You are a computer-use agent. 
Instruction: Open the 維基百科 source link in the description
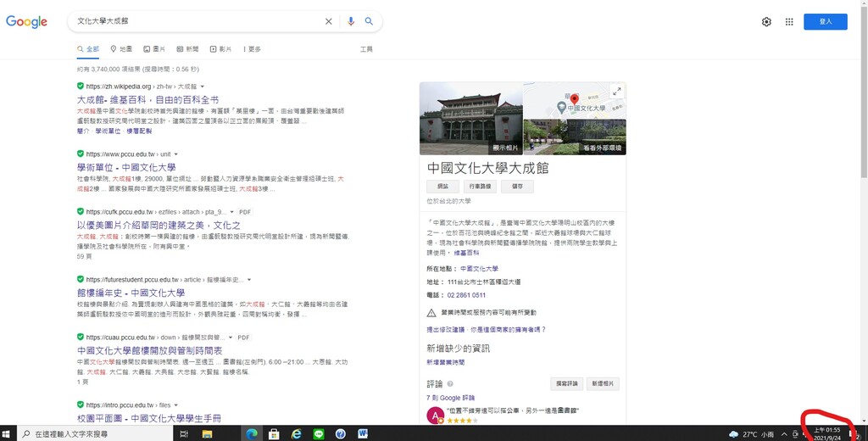pos(467,253)
